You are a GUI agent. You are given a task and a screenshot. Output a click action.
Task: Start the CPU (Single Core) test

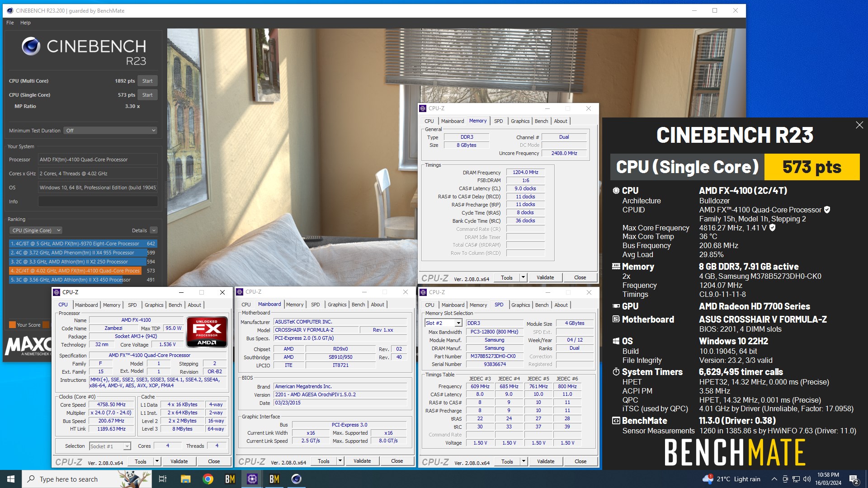pos(147,95)
